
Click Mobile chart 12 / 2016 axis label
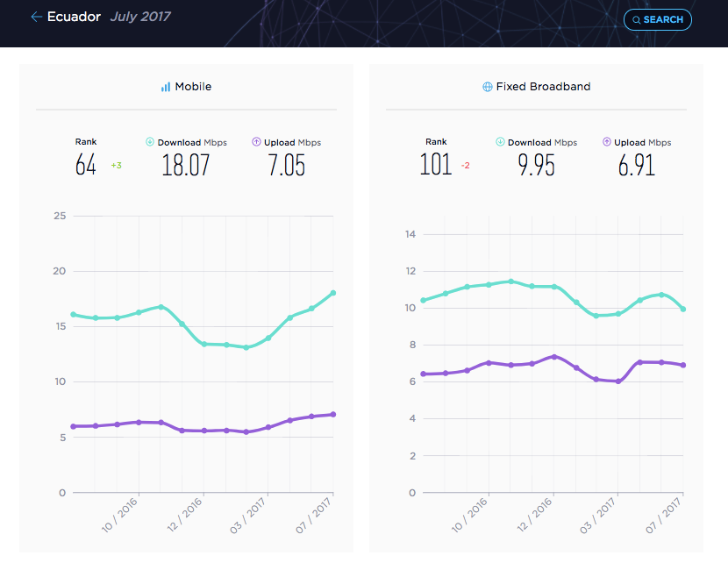(184, 514)
